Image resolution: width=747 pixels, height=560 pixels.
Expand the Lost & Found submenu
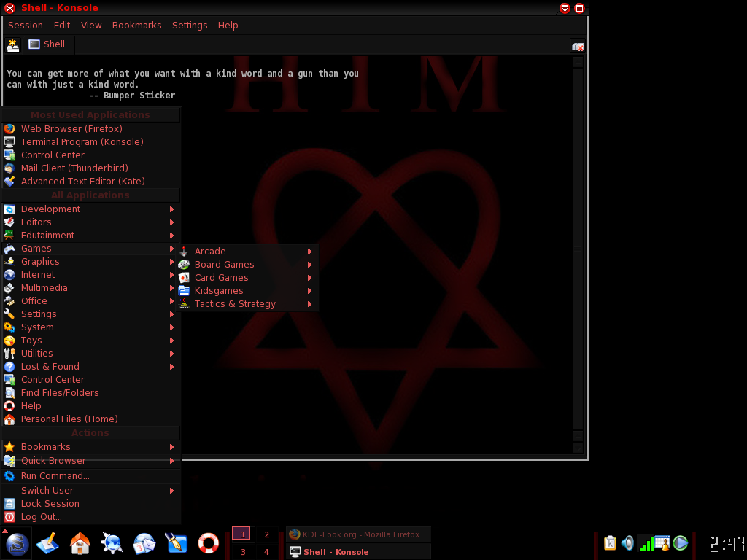tap(90, 367)
